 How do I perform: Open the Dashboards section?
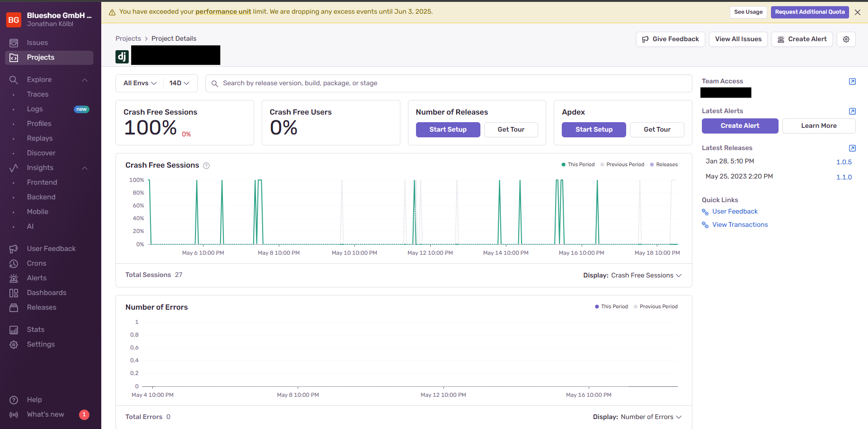click(x=46, y=293)
